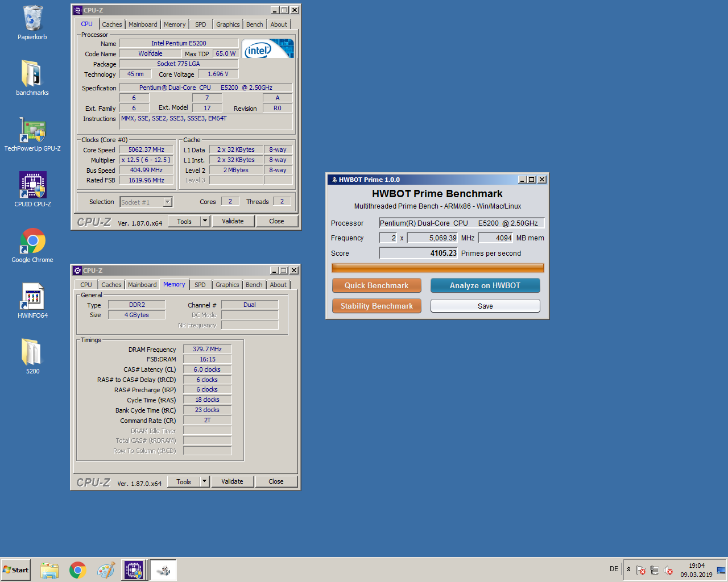Click the DRAM Frequency value 379.7 MHz
728x582 pixels.
click(x=207, y=349)
